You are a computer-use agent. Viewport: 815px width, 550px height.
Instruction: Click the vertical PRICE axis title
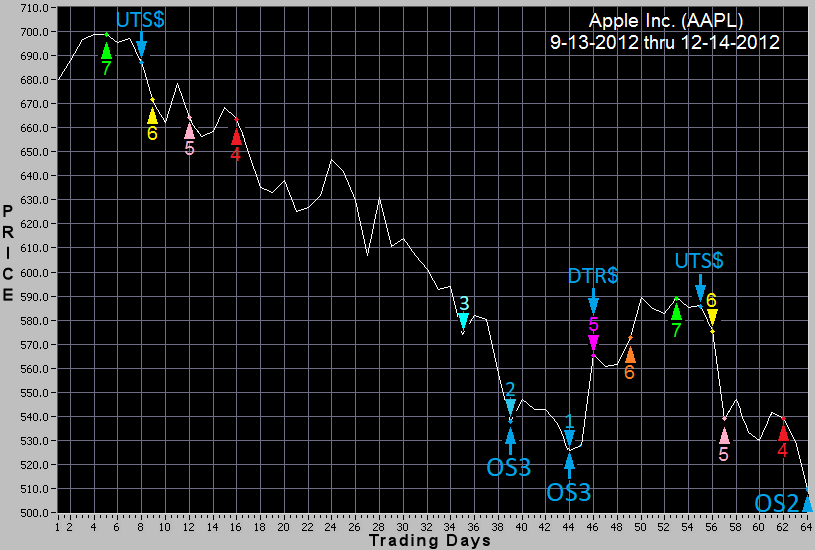(x=8, y=254)
